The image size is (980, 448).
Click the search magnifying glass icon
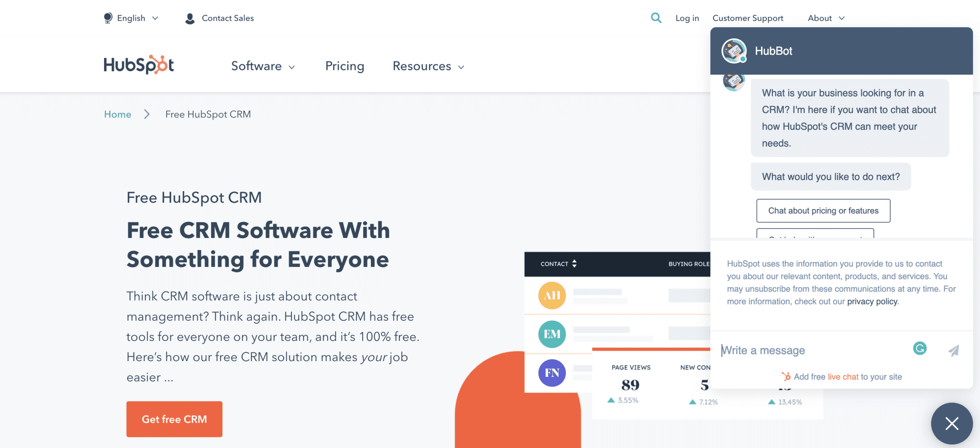(656, 17)
